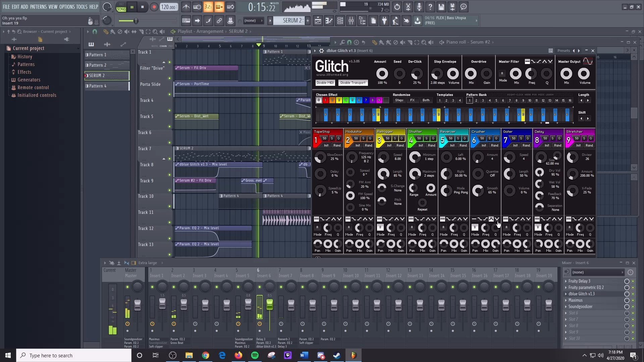Click the Disable Transport button in Glitch
This screenshot has width=644, height=362.
click(x=353, y=83)
